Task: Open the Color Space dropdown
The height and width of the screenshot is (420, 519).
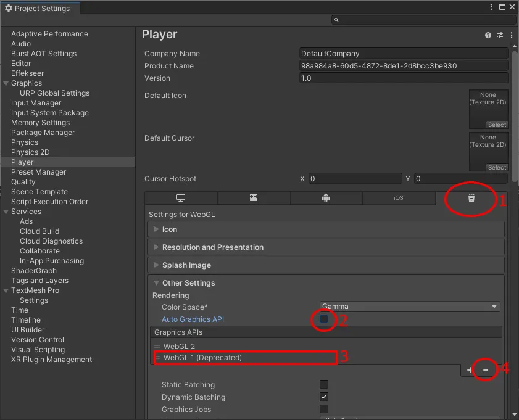Action: (x=409, y=307)
